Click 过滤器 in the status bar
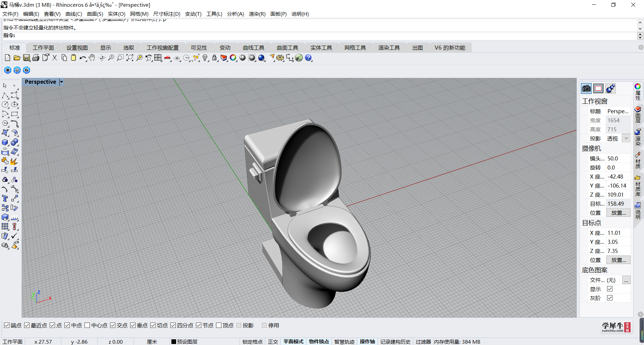This screenshot has height=345, width=644. tap(423, 342)
